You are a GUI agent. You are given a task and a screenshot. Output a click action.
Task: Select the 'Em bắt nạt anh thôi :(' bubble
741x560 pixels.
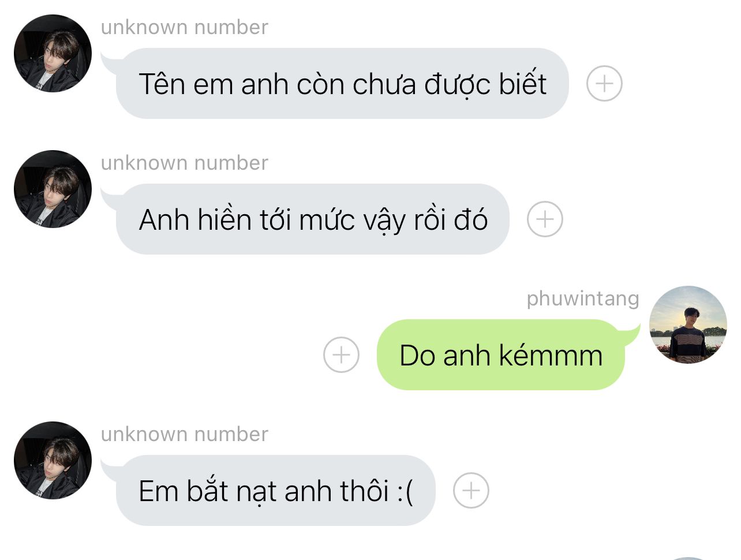pos(275,491)
